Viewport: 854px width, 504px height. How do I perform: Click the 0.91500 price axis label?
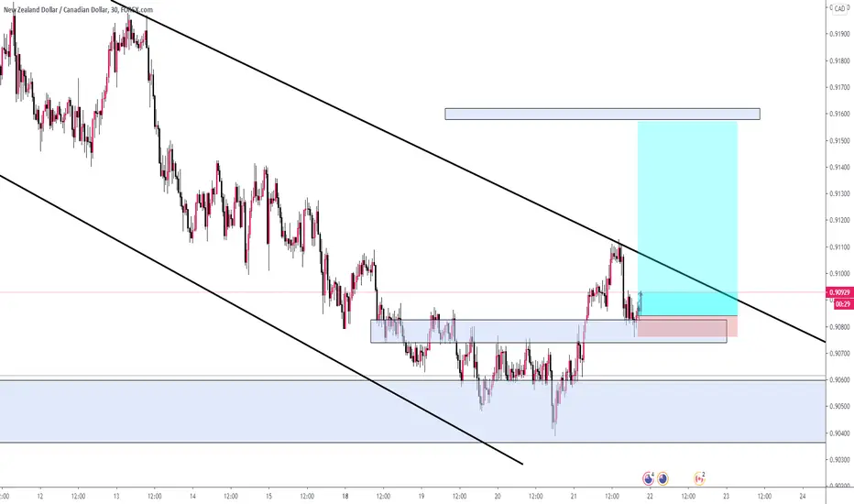click(x=839, y=140)
